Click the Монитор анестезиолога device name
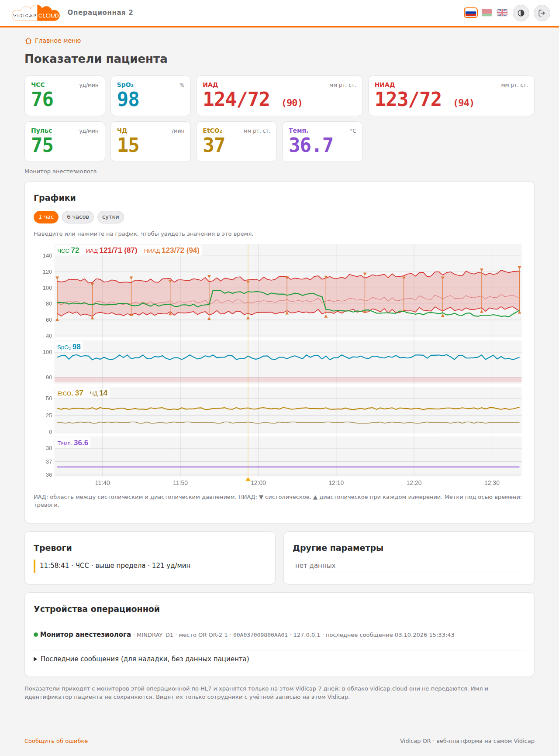The image size is (559, 756). click(x=86, y=635)
